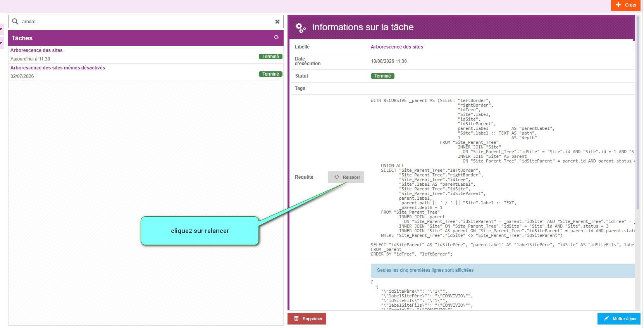The width and height of the screenshot is (644, 328).
Task: Click the Relancer button
Action: coord(346,177)
